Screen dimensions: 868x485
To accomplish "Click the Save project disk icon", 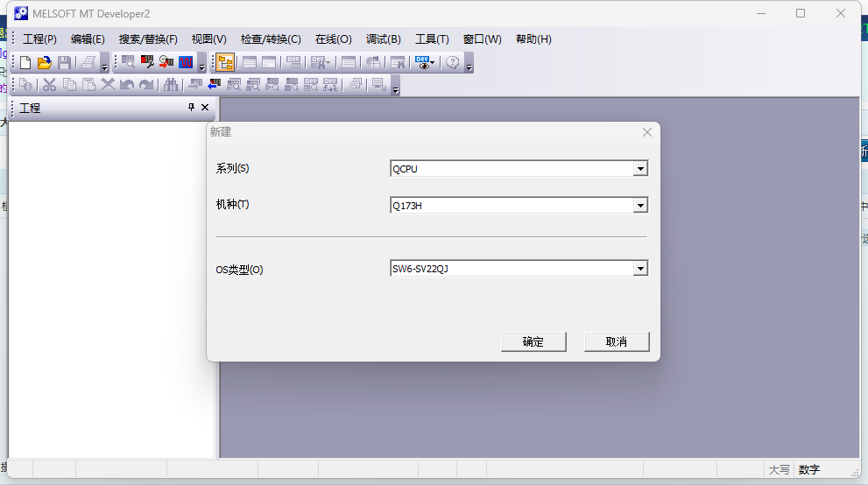I will point(65,62).
